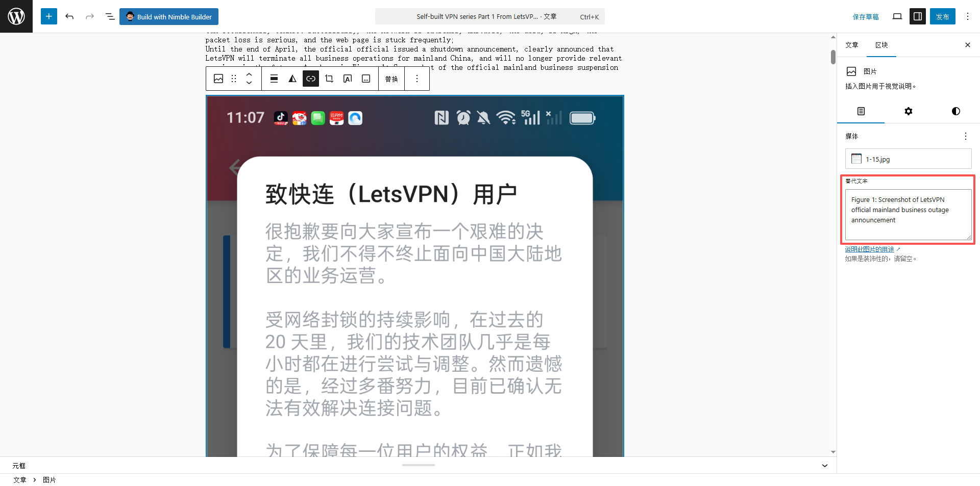Open the 媒体 panel options menu
Screen dimensions: 980x486
click(966, 136)
